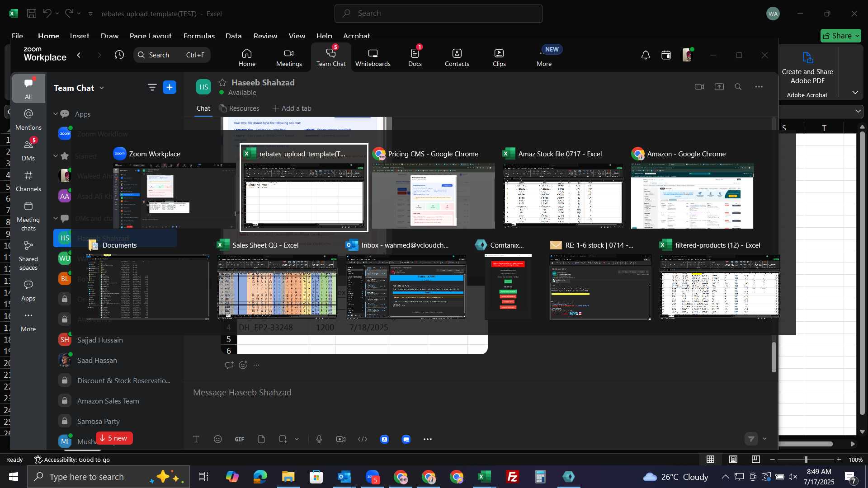The height and width of the screenshot is (488, 868).
Task: Open Docs in Zoom Workplace
Action: coord(415,57)
